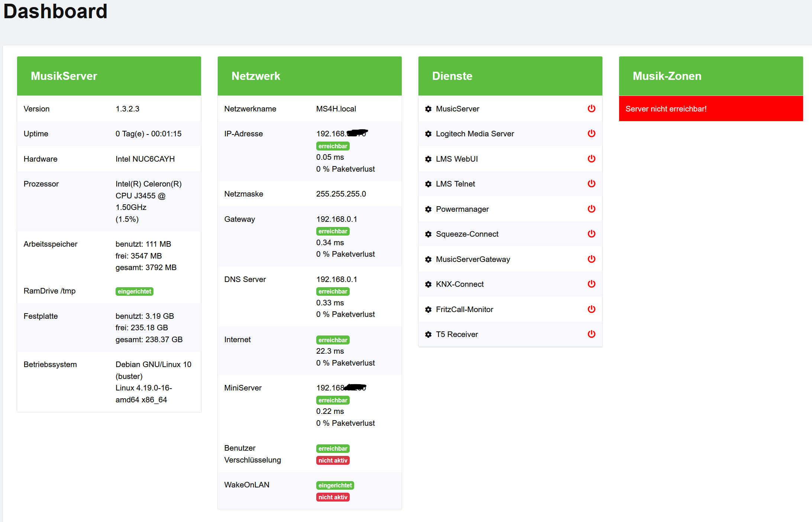This screenshot has height=522, width=812.
Task: Toggle T5 Receiver power button
Action: 591,334
